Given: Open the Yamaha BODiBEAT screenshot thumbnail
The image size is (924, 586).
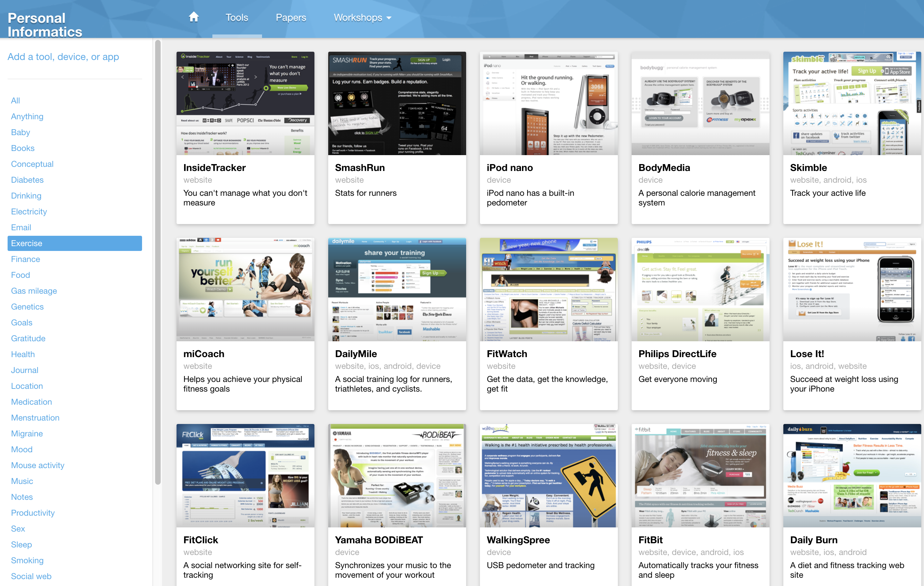Looking at the screenshot, I should point(397,476).
